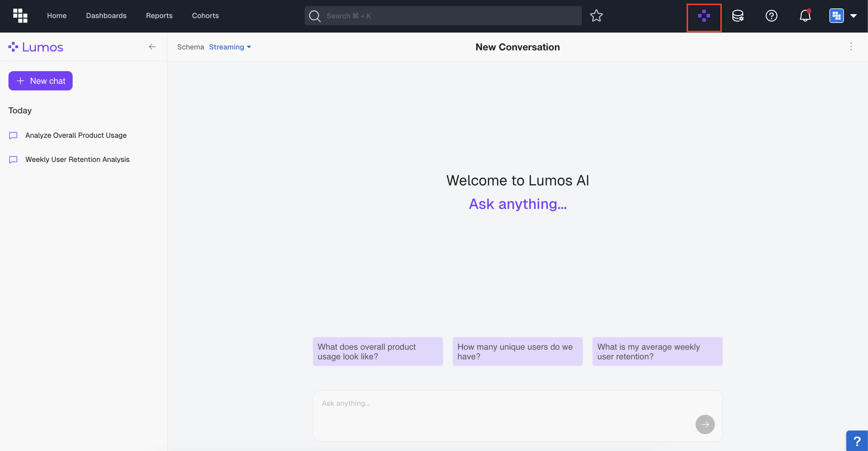Image resolution: width=868 pixels, height=451 pixels.
Task: Open the Cohorts page
Action: click(205, 16)
